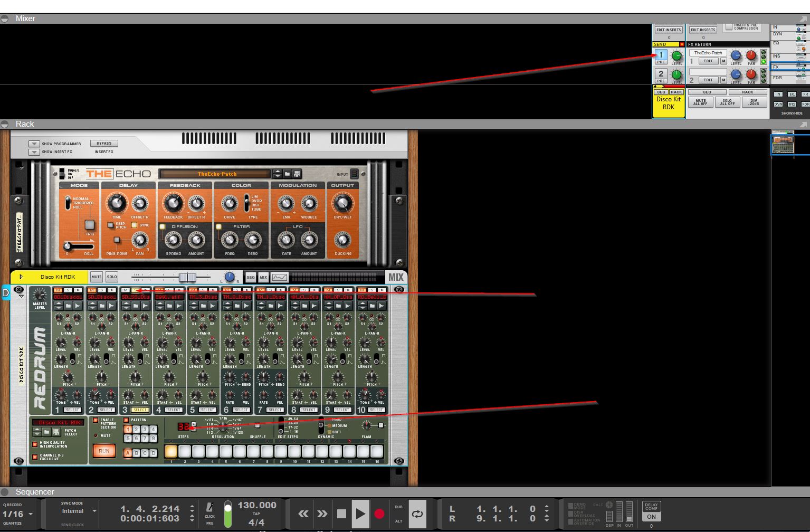Collapse the Rack panel header
This screenshot has height=532, width=810.
pyautogui.click(x=5, y=124)
